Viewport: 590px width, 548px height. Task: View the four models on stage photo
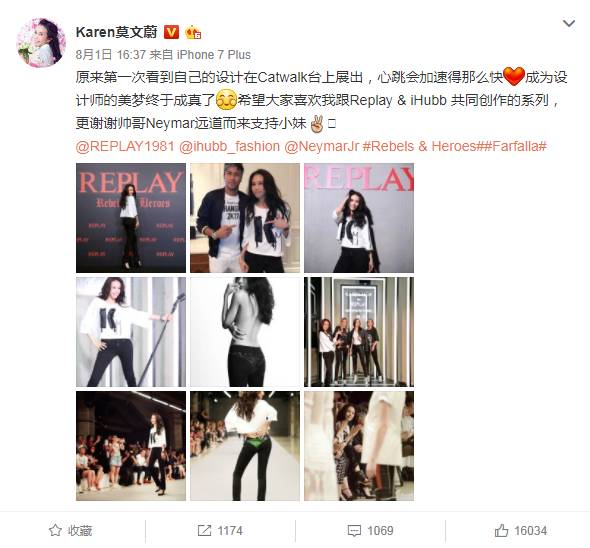pos(359,332)
